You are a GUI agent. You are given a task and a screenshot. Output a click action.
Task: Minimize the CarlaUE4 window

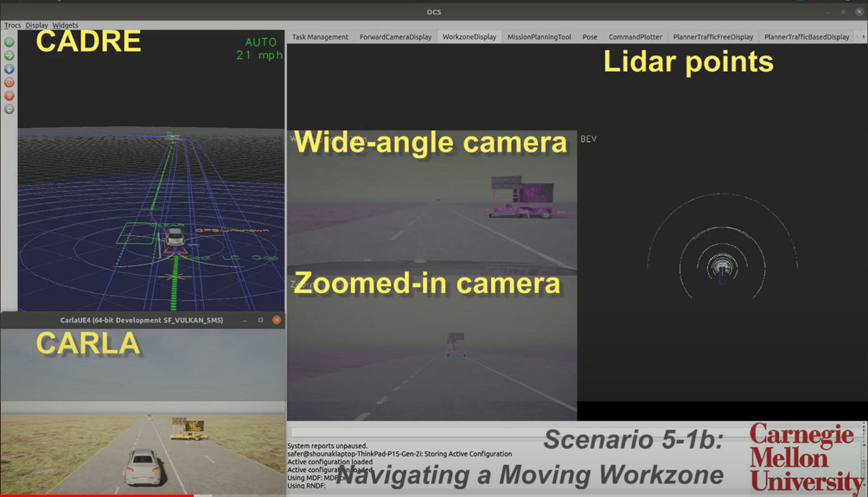[245, 319]
